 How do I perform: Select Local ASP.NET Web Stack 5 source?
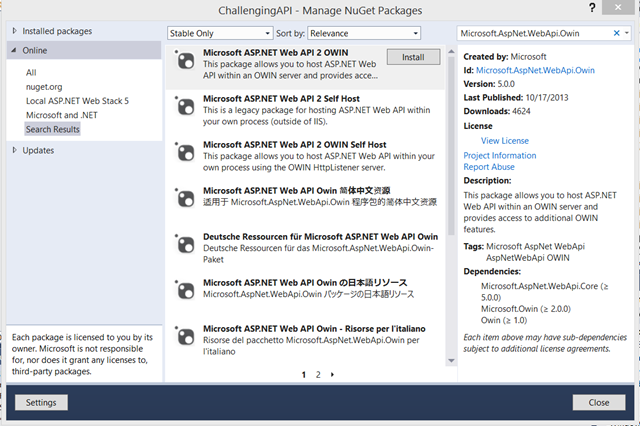click(77, 101)
